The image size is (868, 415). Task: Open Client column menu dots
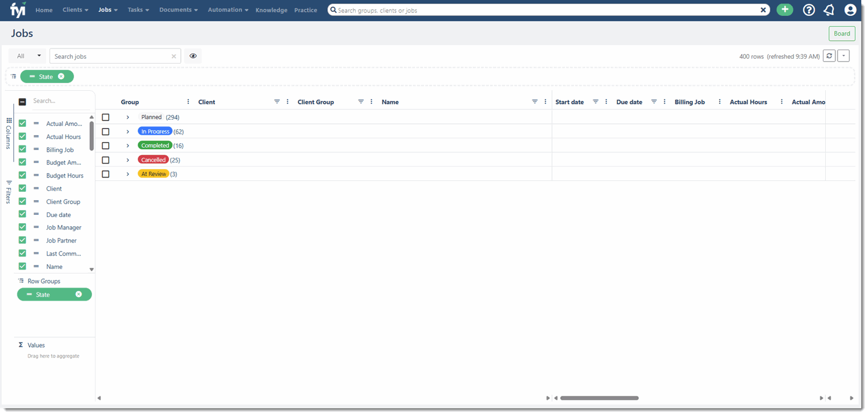click(288, 102)
